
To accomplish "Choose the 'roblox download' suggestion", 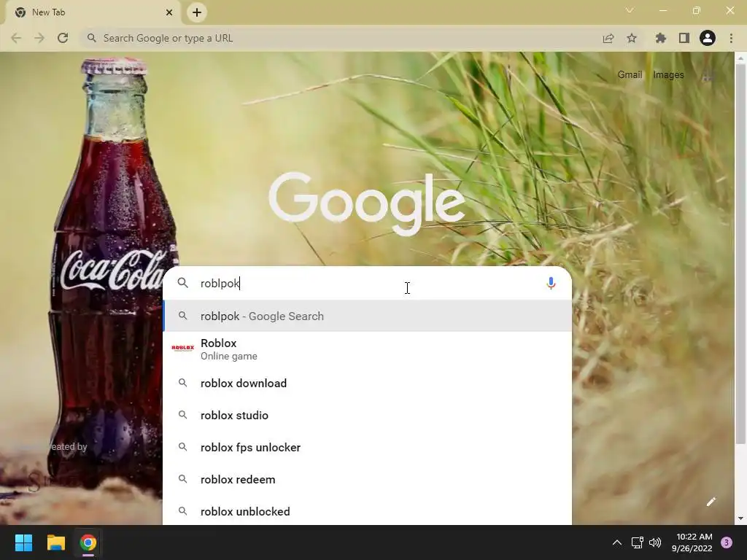I will pyautogui.click(x=368, y=384).
